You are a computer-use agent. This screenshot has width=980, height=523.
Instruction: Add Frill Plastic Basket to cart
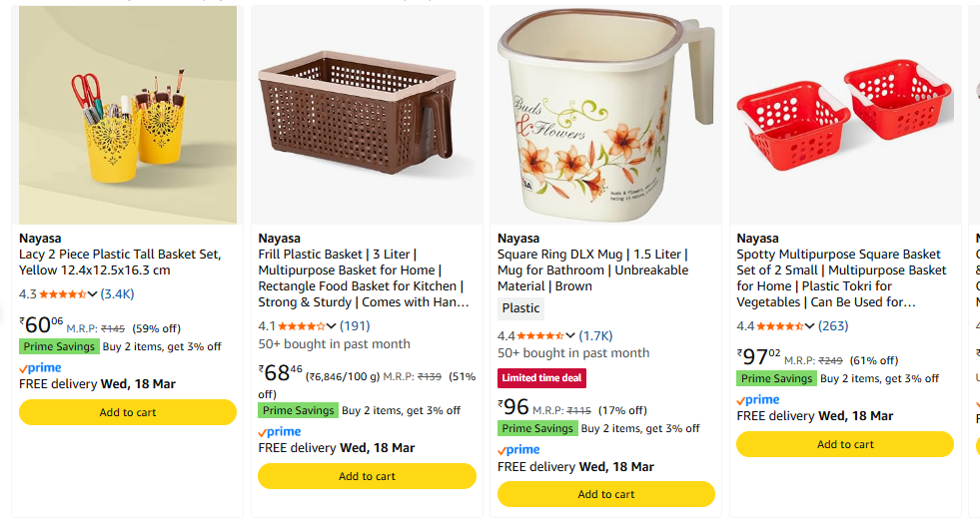click(x=368, y=476)
